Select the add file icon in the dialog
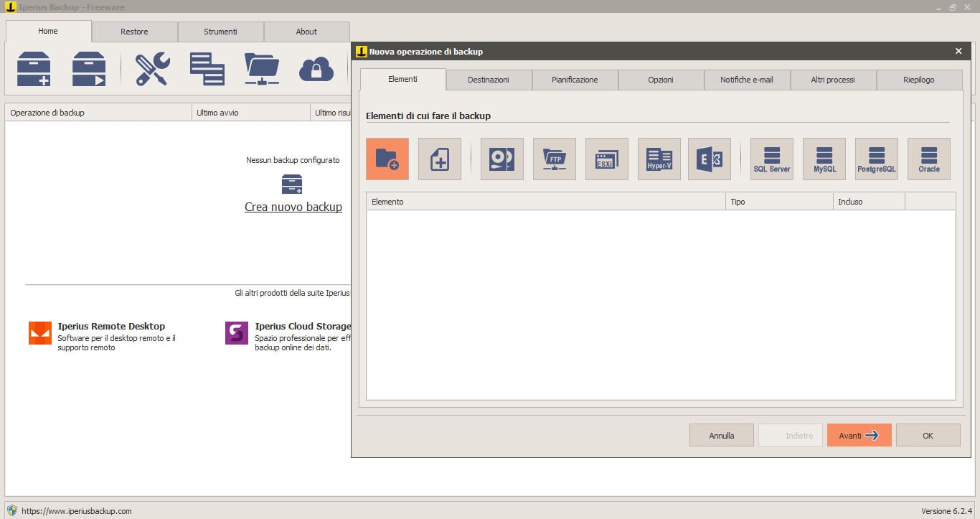The height and width of the screenshot is (519, 980). 439,159
